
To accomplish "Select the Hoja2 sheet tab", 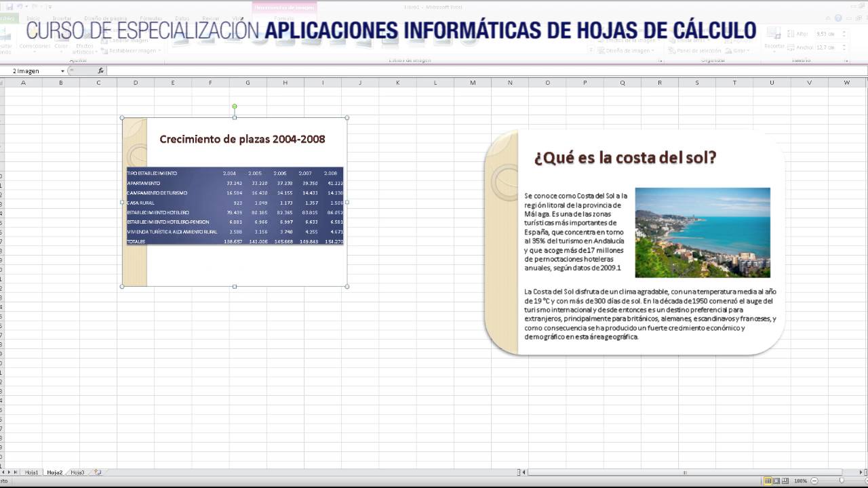I will coord(54,472).
